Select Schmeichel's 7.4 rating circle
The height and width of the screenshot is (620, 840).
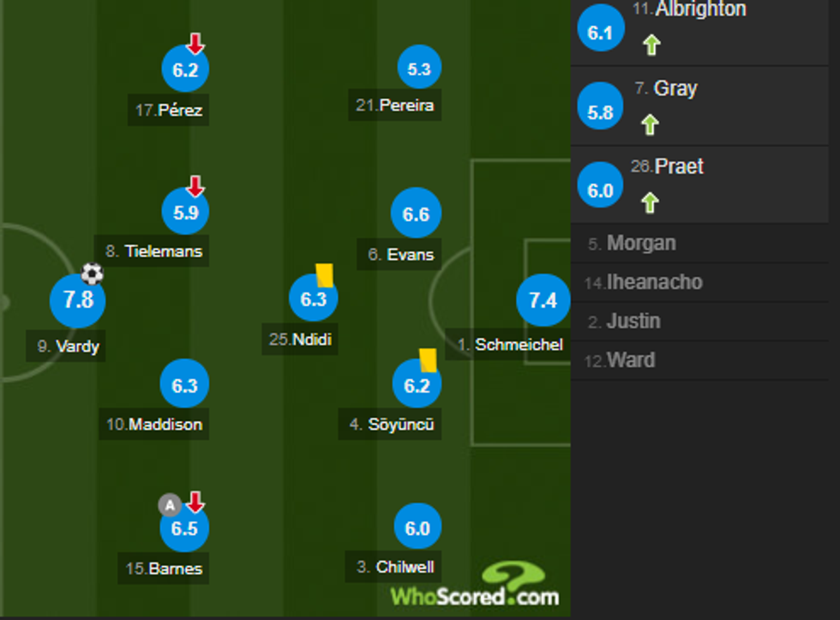[x=543, y=300]
